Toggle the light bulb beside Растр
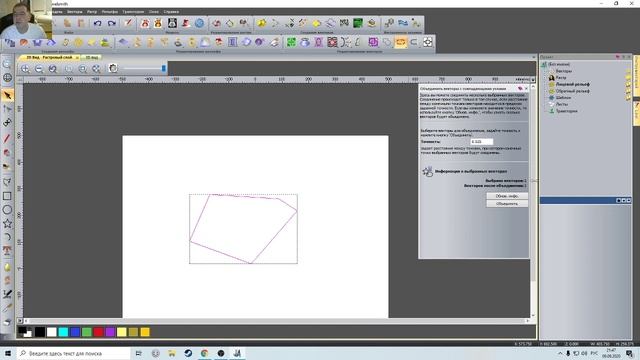This screenshot has width=640, height=360. point(628,78)
